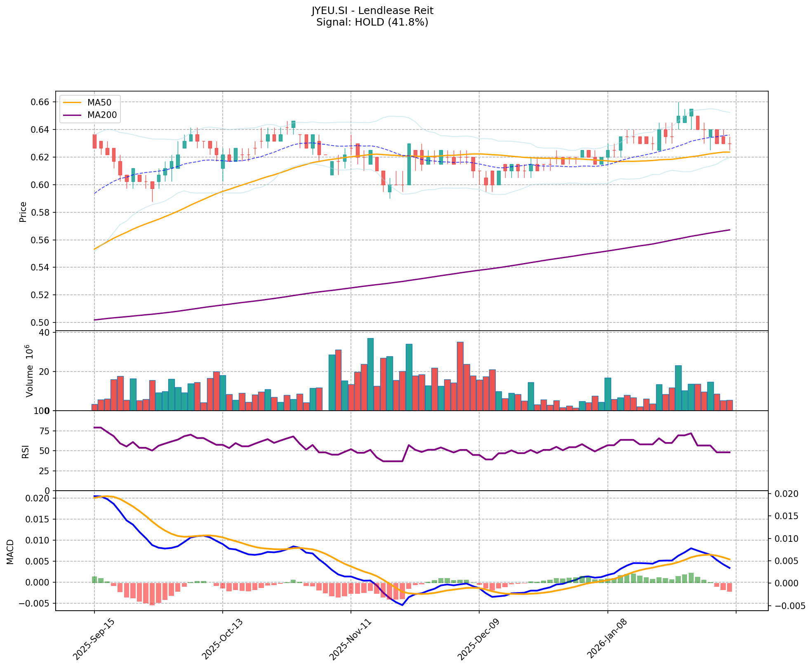
Task: Click the purple MA200 legend line sample
Action: [72, 115]
